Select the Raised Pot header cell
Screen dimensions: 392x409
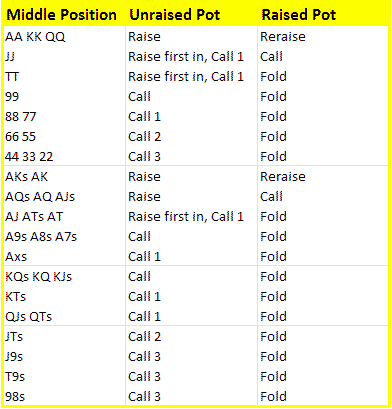[323, 15]
